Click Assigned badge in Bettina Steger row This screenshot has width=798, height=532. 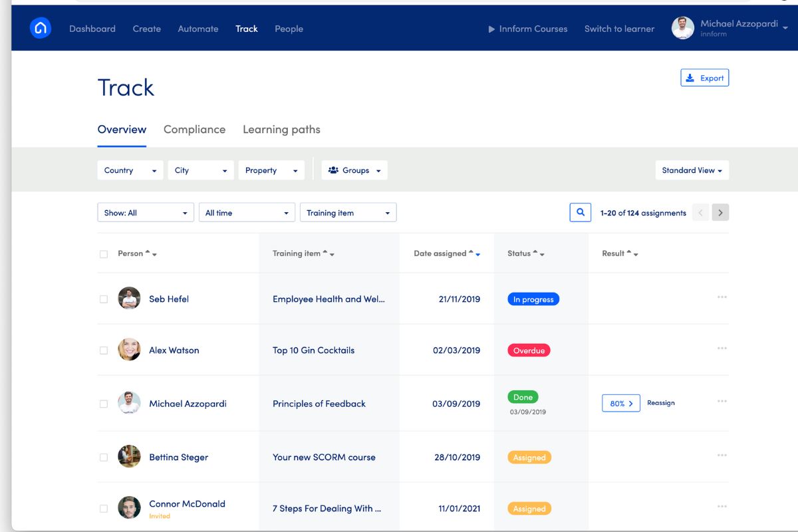529,458
